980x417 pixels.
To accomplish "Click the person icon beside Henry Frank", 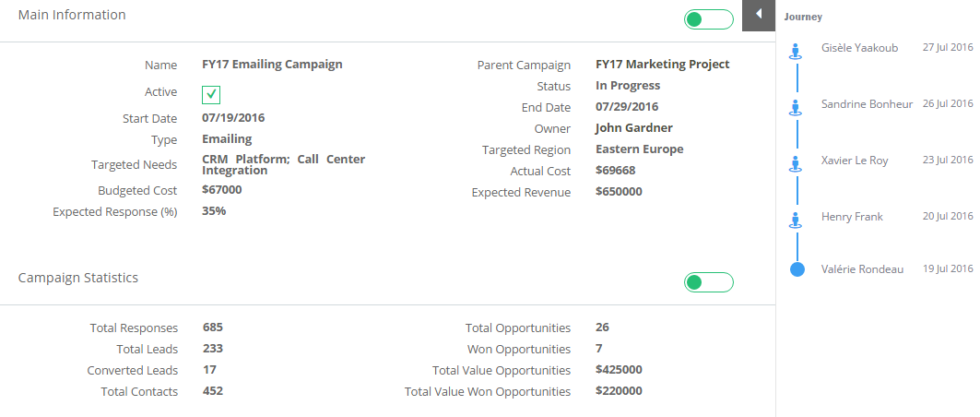I will (796, 220).
